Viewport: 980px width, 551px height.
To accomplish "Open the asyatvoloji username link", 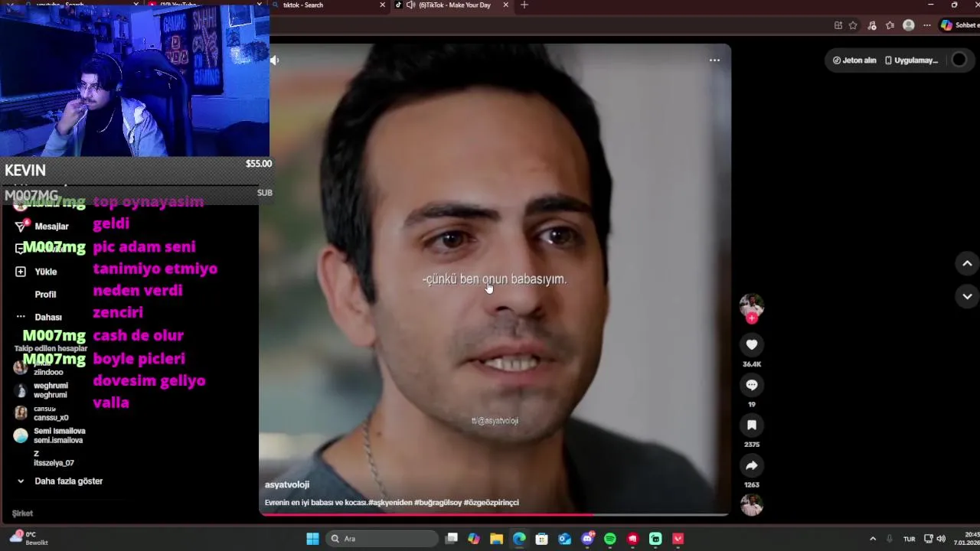I will [x=287, y=484].
